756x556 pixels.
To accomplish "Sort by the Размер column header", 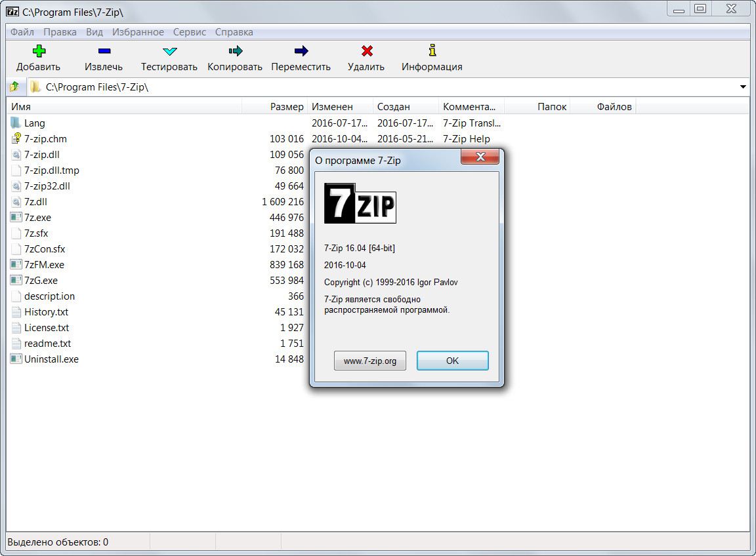I will point(274,106).
